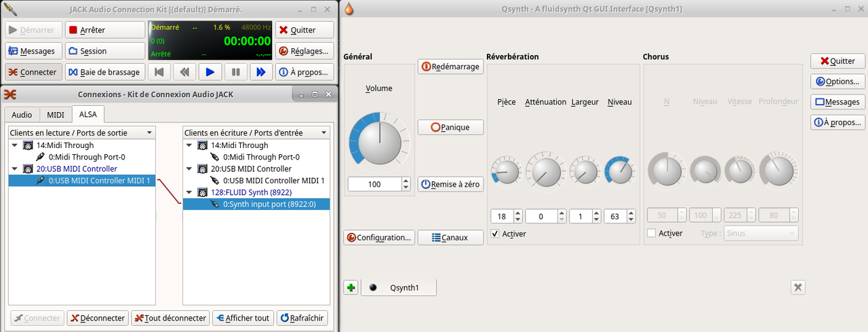Viewport: 868px width, 332px height.
Task: Open Clients en écriture header dropdown
Action: 256,132
